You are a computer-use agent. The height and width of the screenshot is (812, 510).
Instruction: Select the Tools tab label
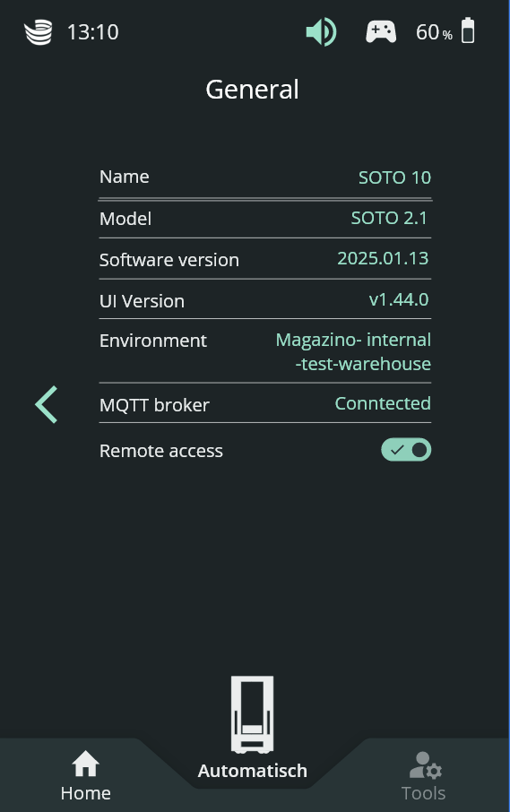tap(424, 793)
